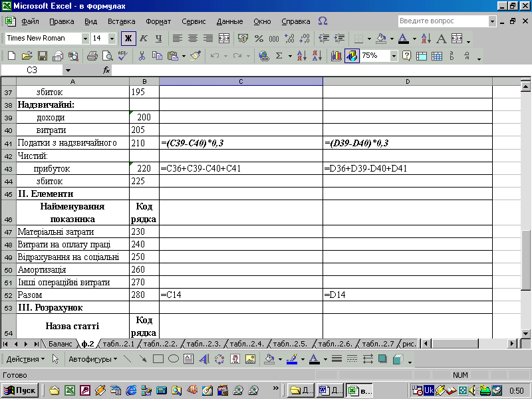Click the Введите вопрос help field
The image size is (532, 399).
tap(444, 21)
